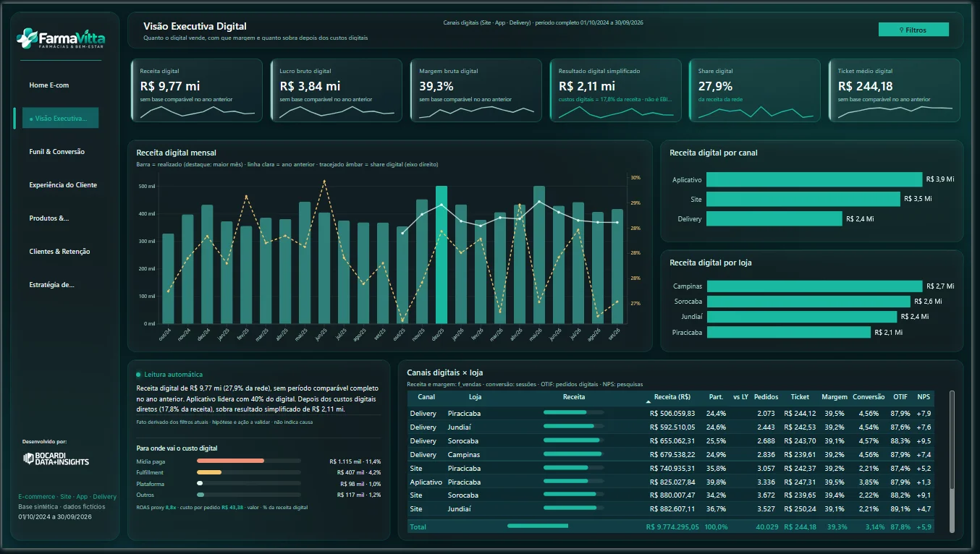Click the R$ 506.059,83 revenue cell
The height and width of the screenshot is (554, 980).
point(672,414)
